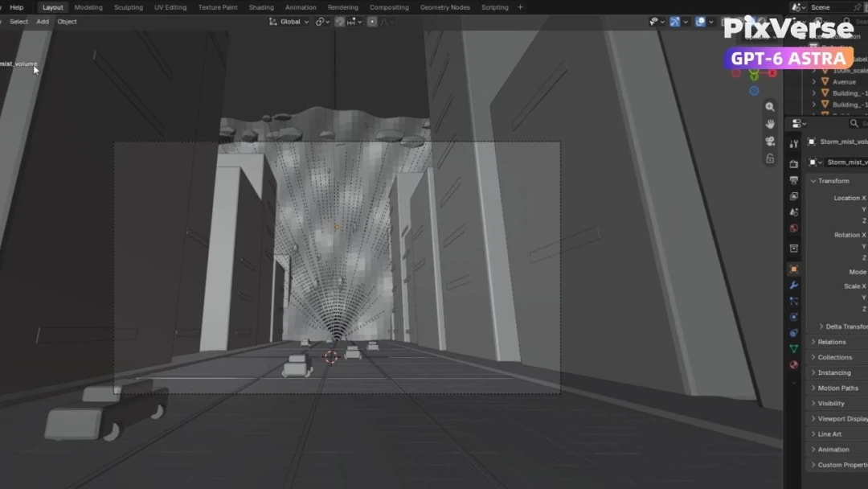
Task: Add a new workspace with plus
Action: point(520,7)
